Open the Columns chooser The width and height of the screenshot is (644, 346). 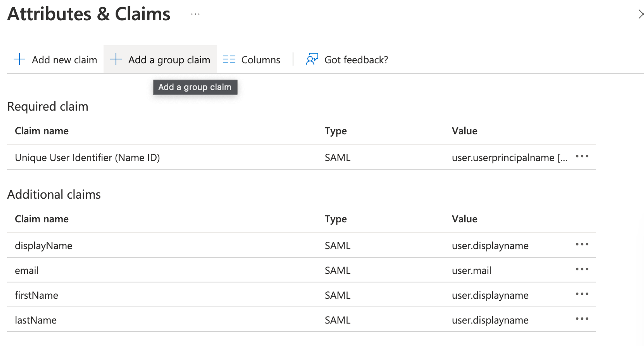[x=260, y=60]
